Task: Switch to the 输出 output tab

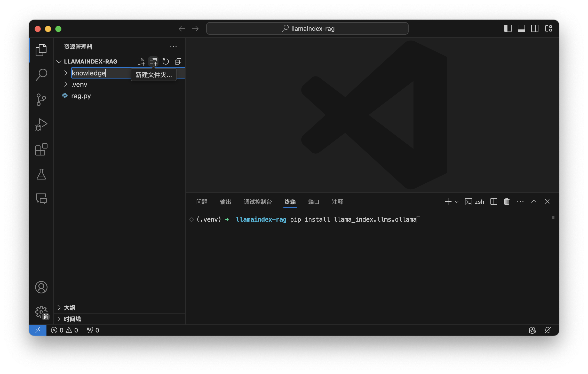Action: click(x=225, y=202)
